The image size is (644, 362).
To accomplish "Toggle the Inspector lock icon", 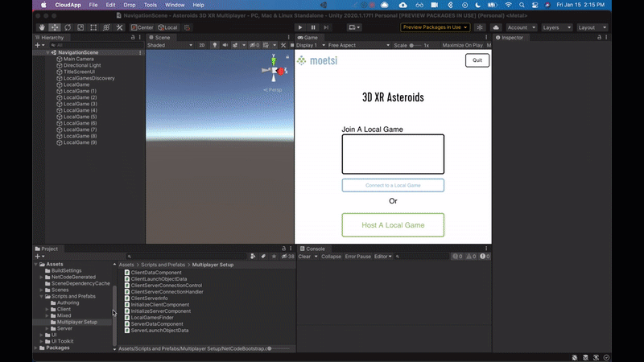I will (597, 38).
